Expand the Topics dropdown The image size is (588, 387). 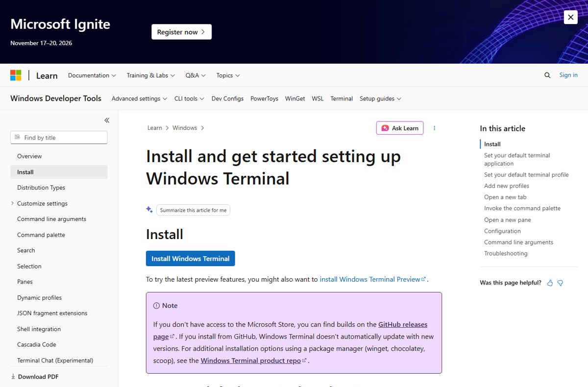tap(228, 75)
